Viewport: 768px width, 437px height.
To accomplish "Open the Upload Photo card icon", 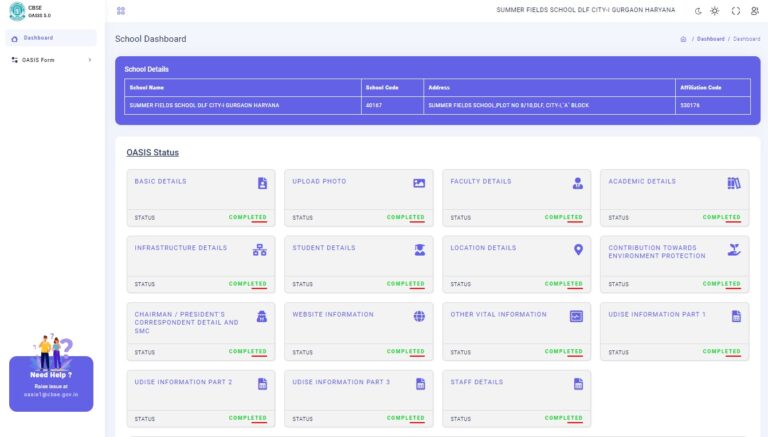I will click(419, 183).
